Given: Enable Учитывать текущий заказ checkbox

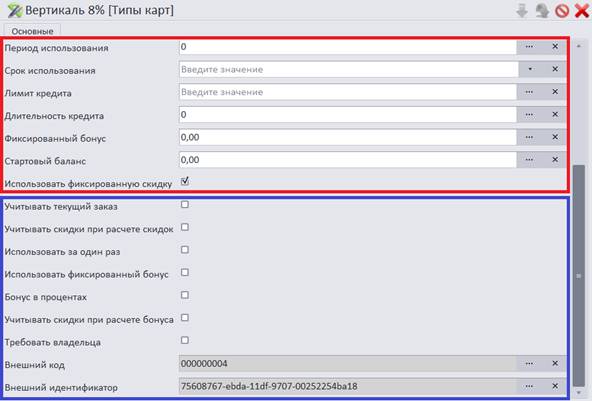Looking at the screenshot, I should [x=185, y=204].
